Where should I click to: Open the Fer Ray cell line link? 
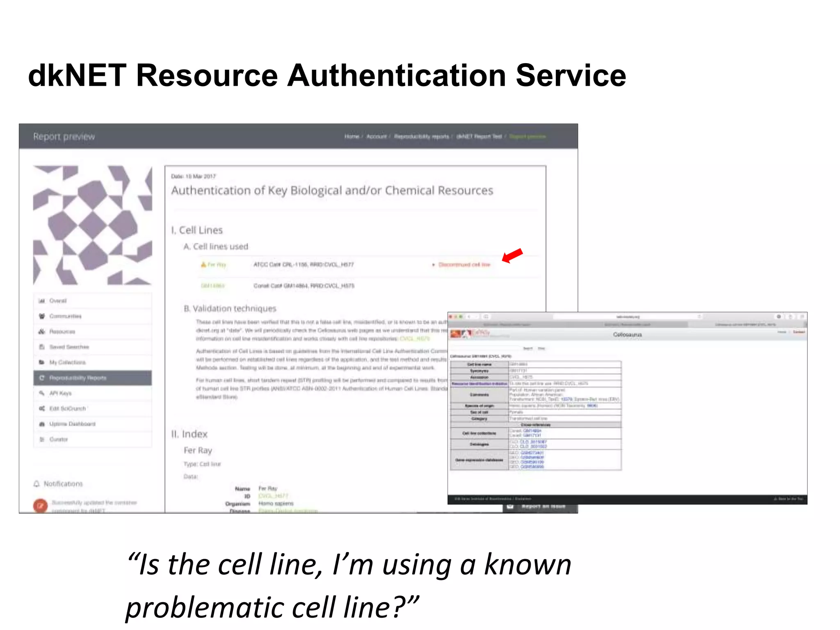click(x=217, y=265)
